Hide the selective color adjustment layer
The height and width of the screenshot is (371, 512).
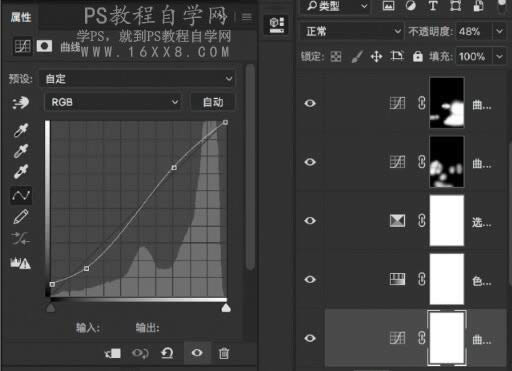[x=310, y=221]
